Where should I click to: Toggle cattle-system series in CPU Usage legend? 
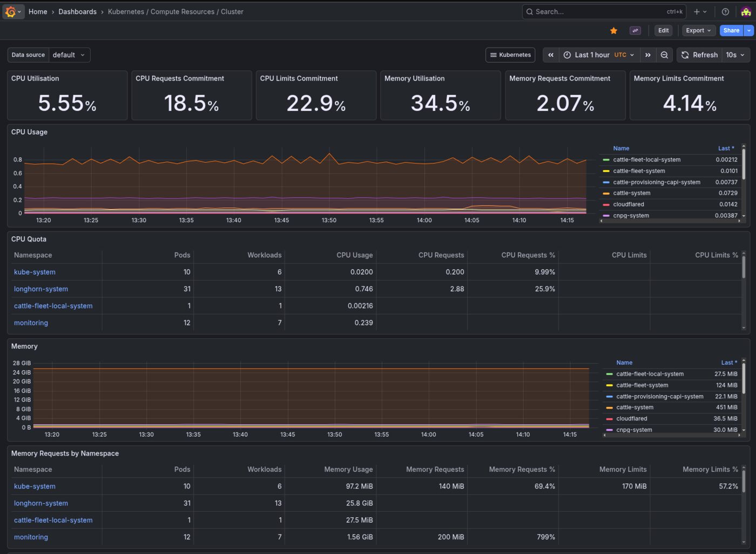[x=631, y=193]
